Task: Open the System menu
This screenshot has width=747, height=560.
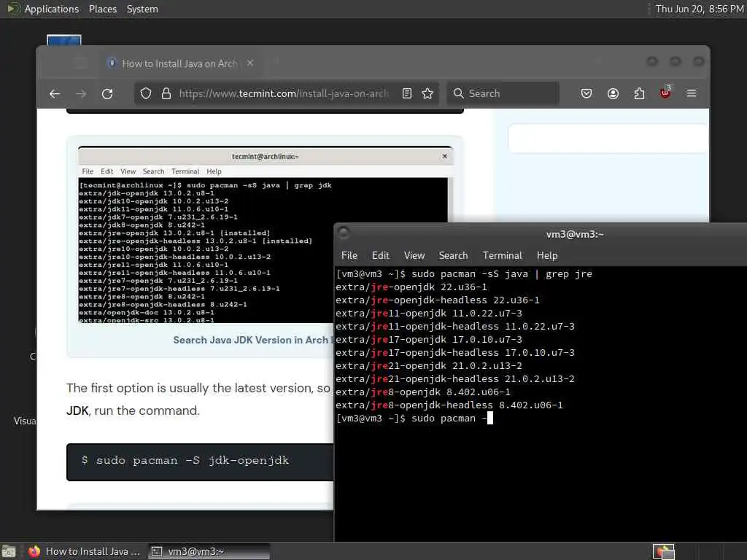Action: click(142, 9)
